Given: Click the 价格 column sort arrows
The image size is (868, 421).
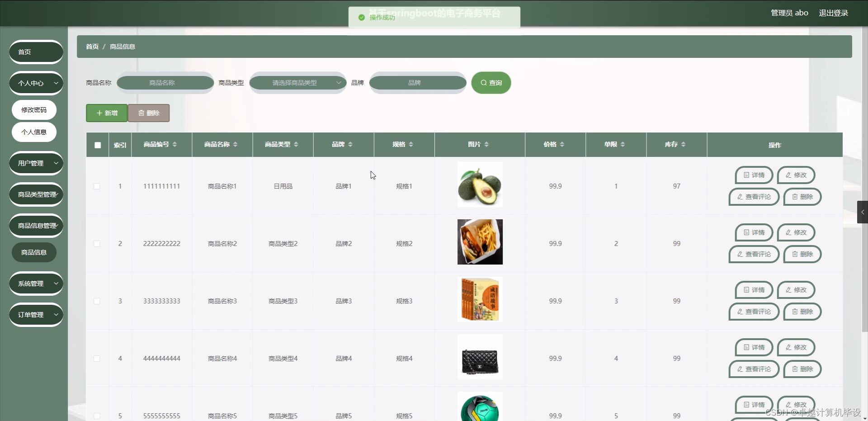Looking at the screenshot, I should point(561,145).
